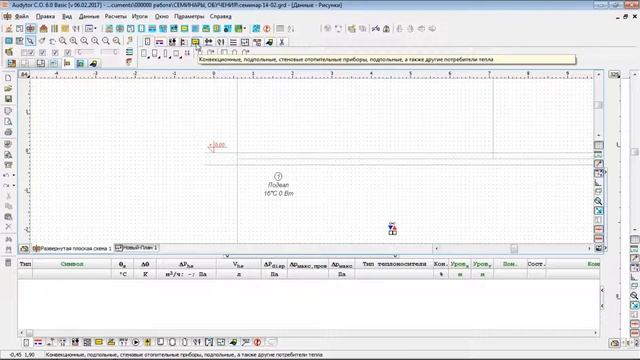Screen dimensions: 640x360
Task: Click the blue arrow icon in drawing's right toolbar
Action: pyautogui.click(x=598, y=211)
